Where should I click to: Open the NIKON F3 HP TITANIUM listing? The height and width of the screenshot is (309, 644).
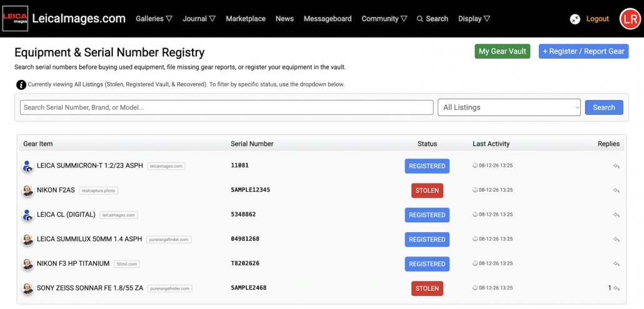tap(73, 263)
